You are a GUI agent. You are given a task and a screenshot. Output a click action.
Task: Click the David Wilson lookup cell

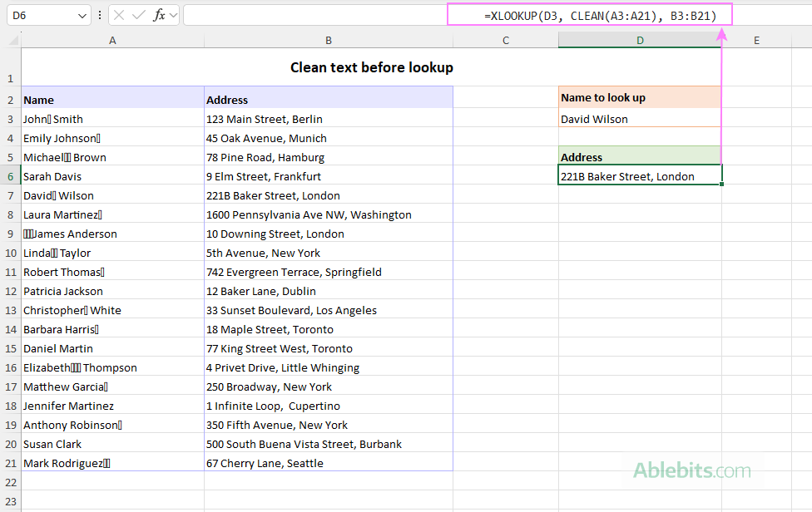(640, 119)
